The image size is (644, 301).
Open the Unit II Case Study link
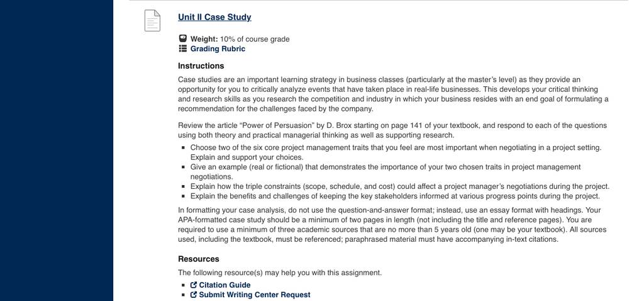(x=214, y=17)
